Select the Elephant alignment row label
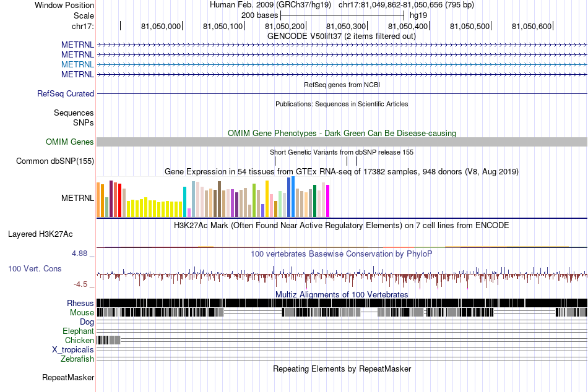This screenshot has height=392, width=588. [x=79, y=331]
